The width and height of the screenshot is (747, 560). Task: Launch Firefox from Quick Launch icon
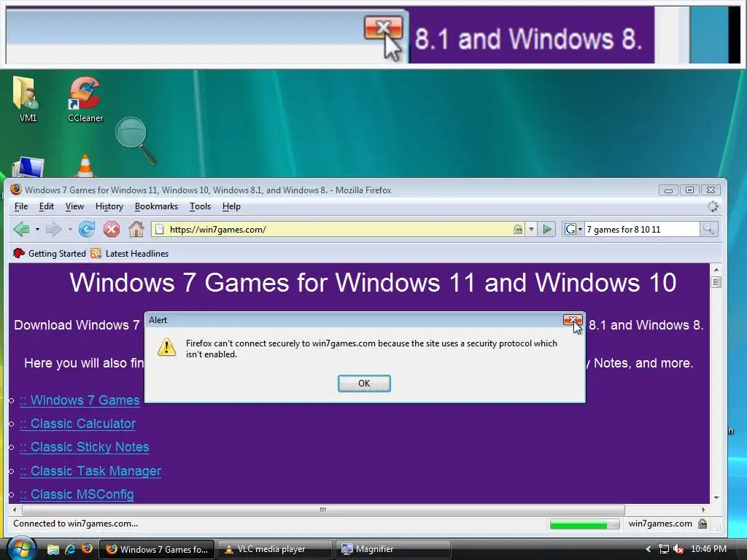click(x=87, y=549)
